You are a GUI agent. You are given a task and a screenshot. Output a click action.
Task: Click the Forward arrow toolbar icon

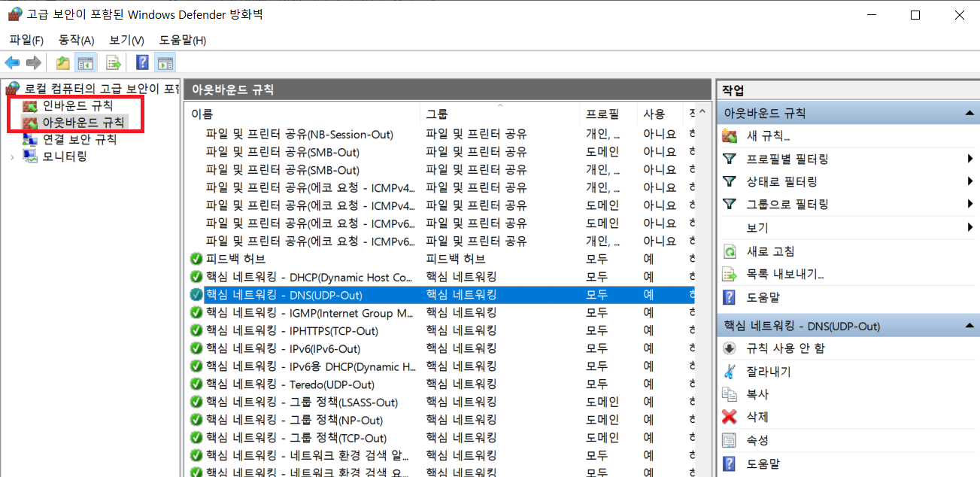click(x=33, y=63)
